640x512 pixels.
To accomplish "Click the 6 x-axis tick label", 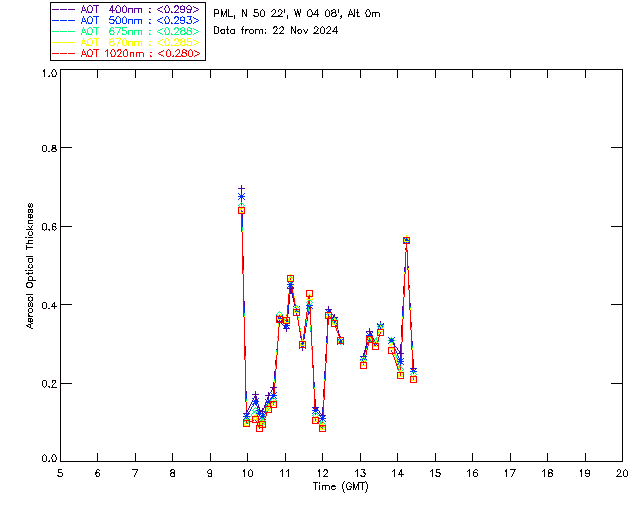I will coord(98,473).
